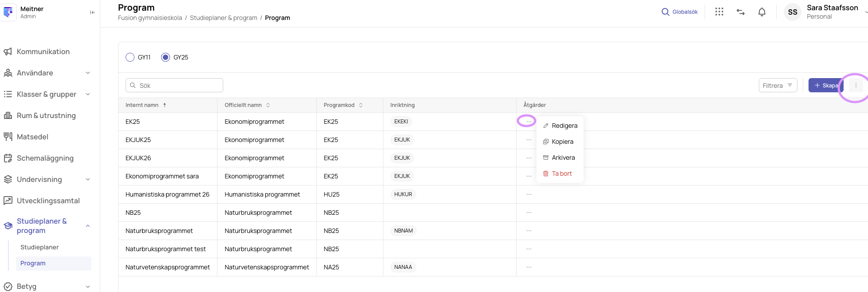
Task: Click the Rum & utrustning building icon
Action: tap(8, 115)
